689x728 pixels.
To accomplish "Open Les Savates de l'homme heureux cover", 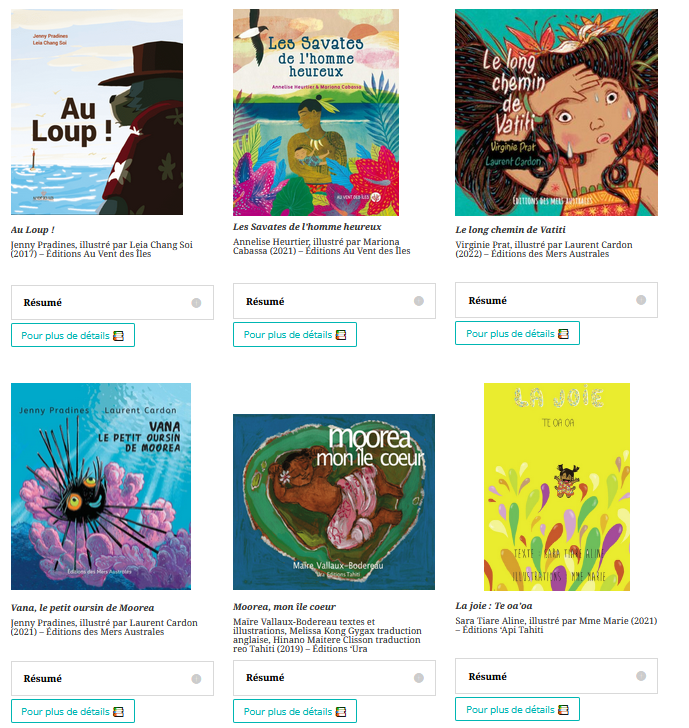I will (x=316, y=112).
